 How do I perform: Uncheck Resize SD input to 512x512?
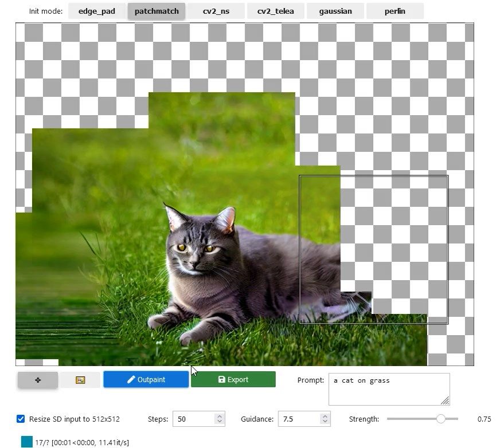(21, 419)
